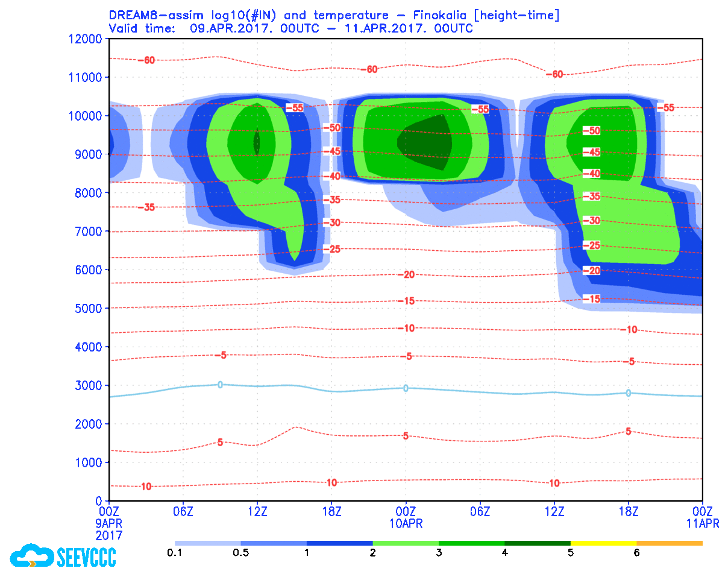Select the yellow swatch in the color bar
This screenshot has height=577, width=728.
(603, 543)
